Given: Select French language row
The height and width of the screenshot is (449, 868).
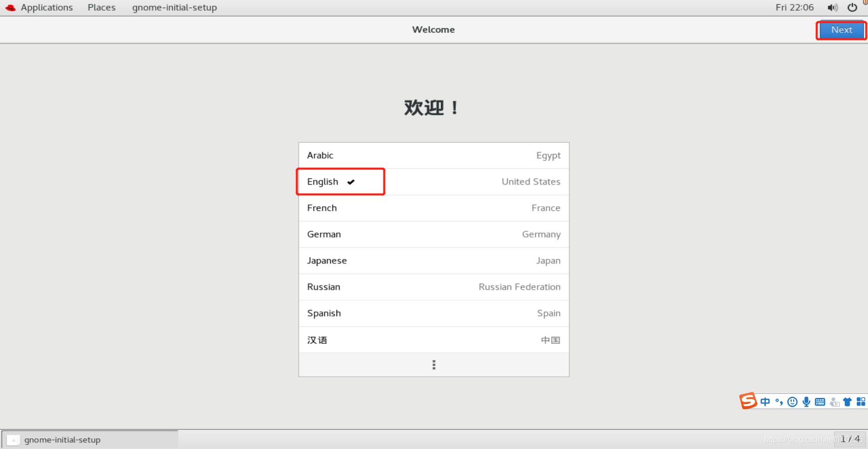Looking at the screenshot, I should point(433,208).
